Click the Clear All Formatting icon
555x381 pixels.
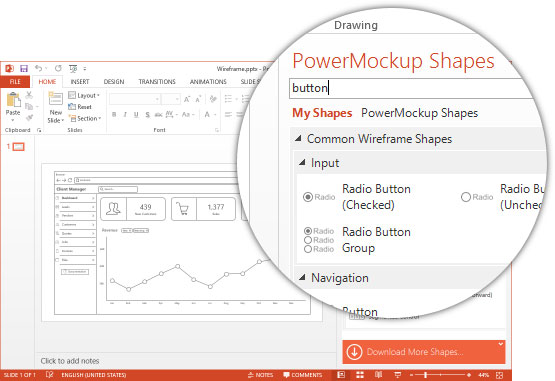(x=213, y=99)
